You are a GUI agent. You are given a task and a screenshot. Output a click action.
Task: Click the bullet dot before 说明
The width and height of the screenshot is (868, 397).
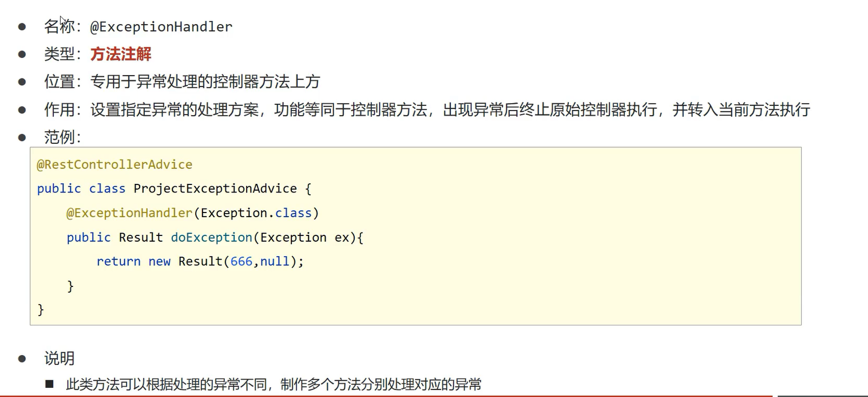coord(22,359)
